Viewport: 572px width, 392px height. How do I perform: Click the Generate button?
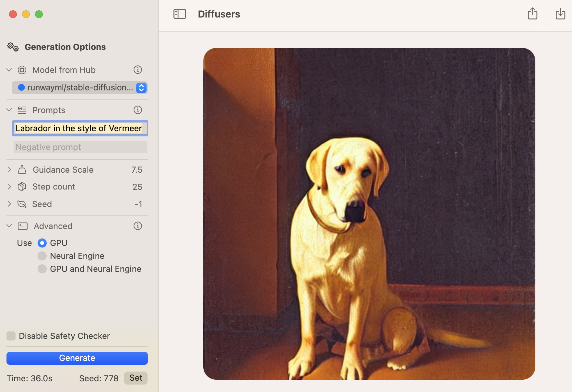pos(77,358)
